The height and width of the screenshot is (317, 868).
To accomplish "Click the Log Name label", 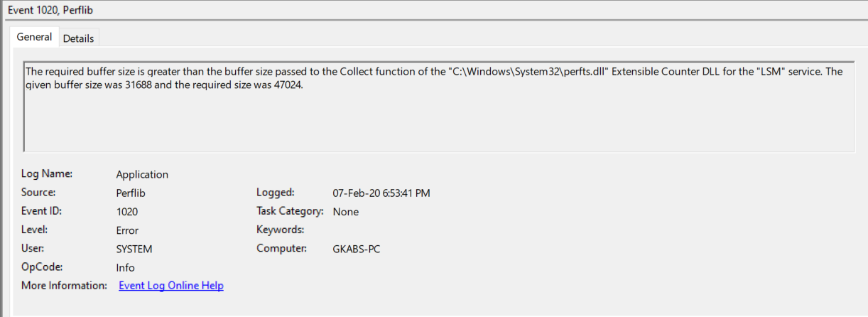I will click(47, 173).
